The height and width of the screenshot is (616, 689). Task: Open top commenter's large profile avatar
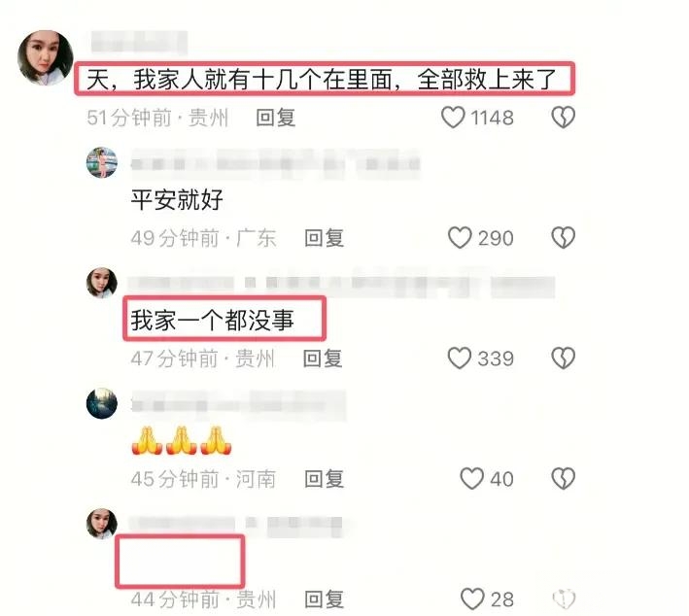46,57
